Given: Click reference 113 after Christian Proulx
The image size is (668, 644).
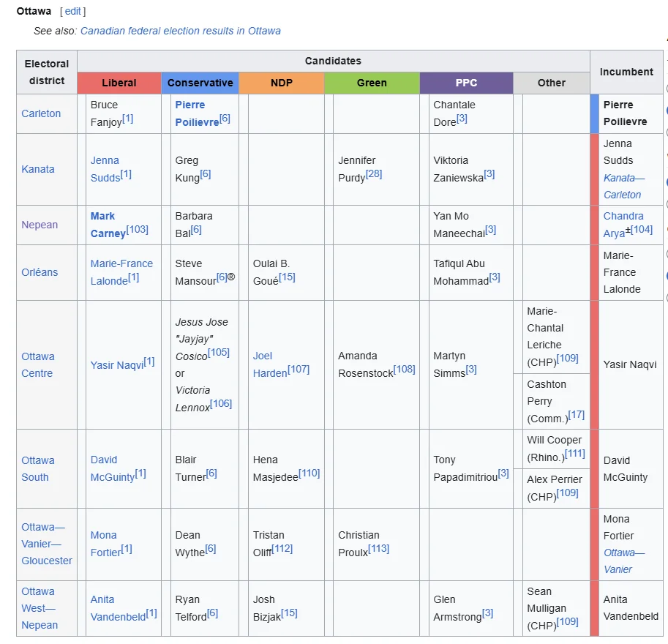Looking at the screenshot, I should [378, 549].
